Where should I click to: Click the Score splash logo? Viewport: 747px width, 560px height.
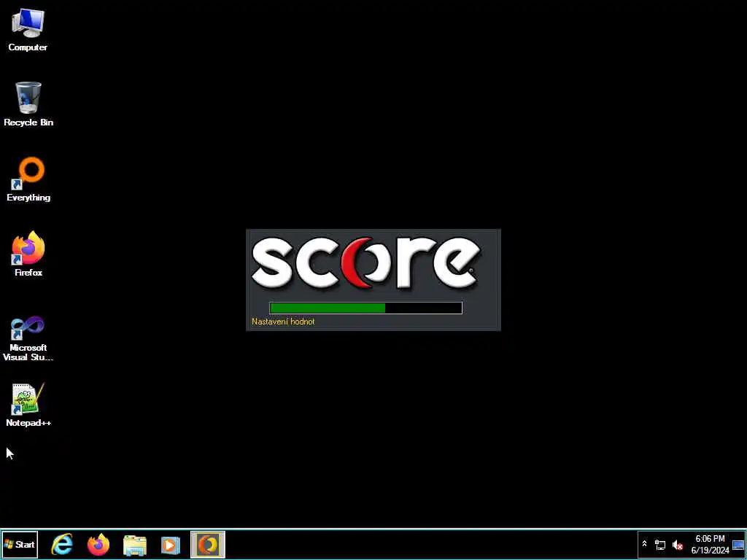[x=365, y=263]
